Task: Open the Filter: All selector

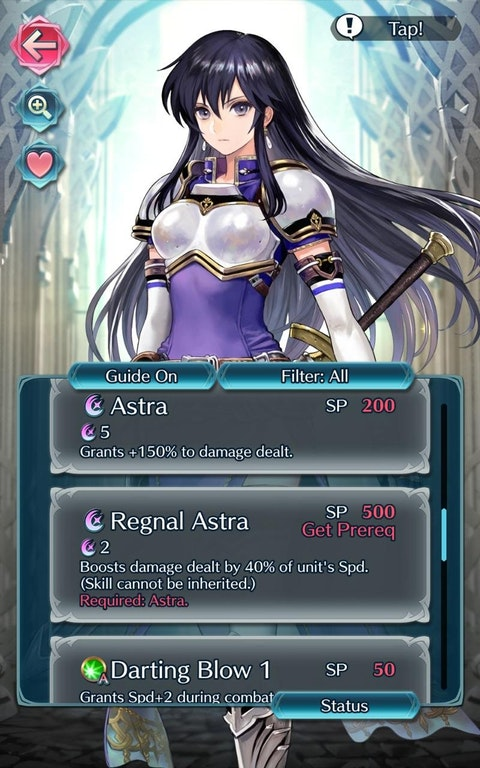Action: [314, 376]
